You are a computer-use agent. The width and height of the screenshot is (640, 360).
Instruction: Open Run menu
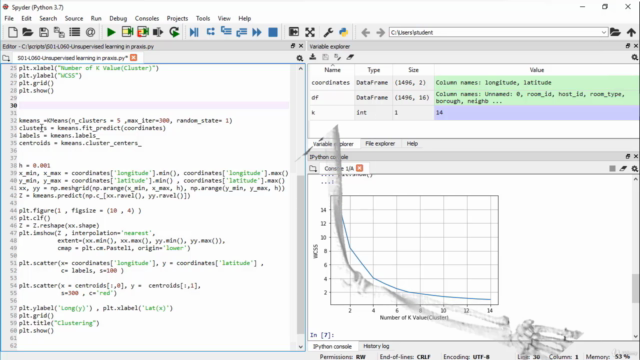96,18
